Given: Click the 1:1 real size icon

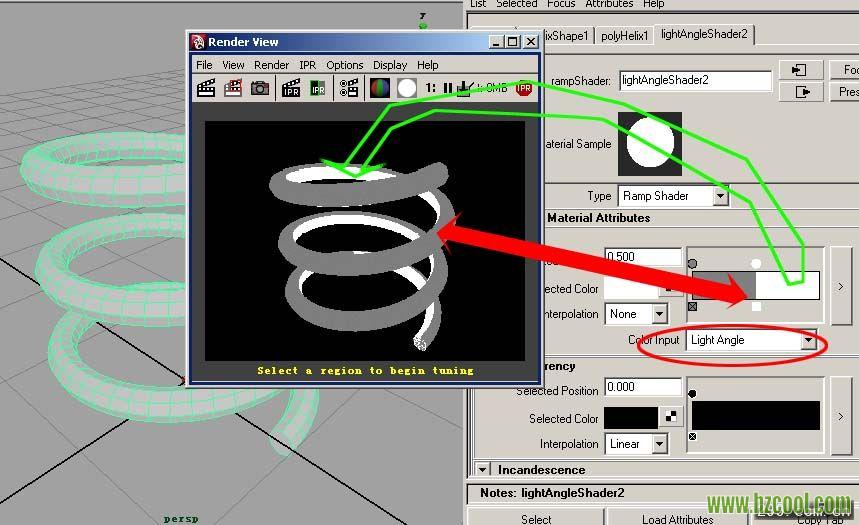Looking at the screenshot, I should click(431, 88).
